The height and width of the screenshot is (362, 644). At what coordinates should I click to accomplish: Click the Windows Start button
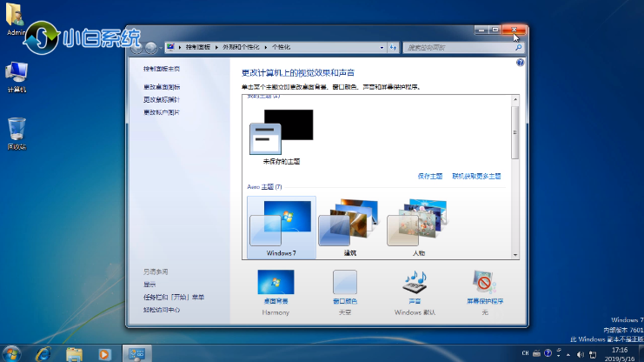coord(12,353)
